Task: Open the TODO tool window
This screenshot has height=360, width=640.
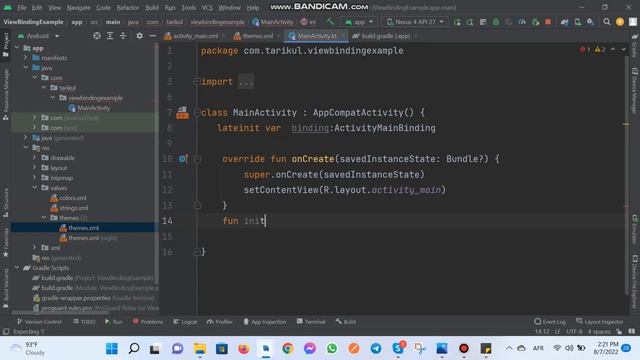Action: click(84, 322)
